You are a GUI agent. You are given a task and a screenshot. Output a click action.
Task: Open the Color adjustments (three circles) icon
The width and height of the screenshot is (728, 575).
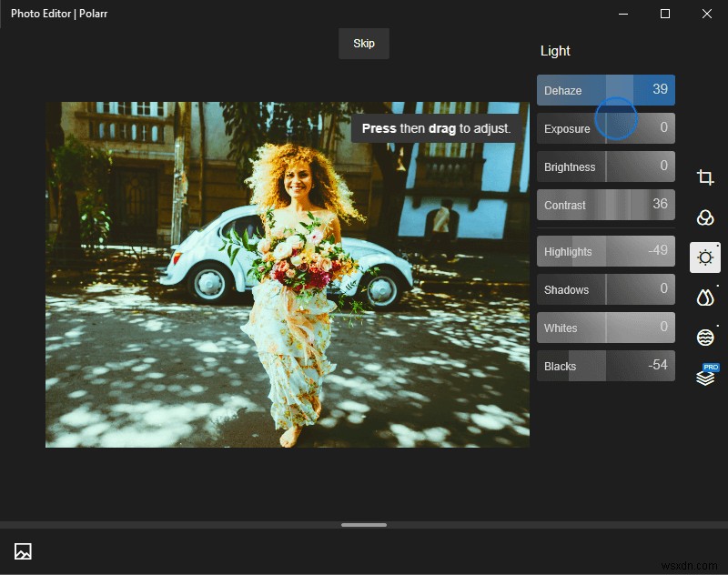[705, 217]
